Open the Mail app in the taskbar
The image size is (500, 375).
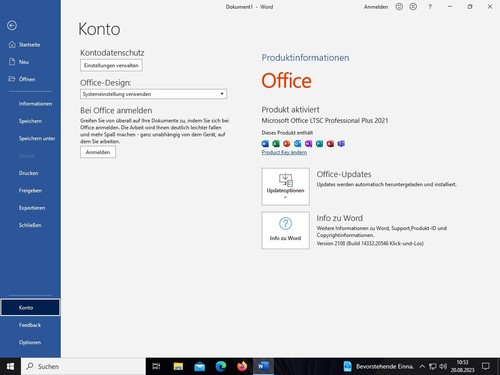(x=199, y=367)
